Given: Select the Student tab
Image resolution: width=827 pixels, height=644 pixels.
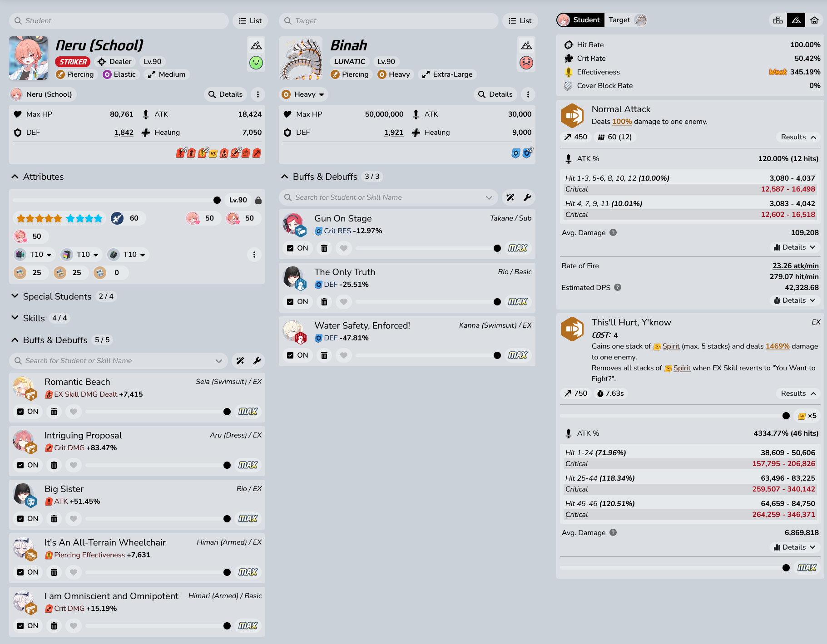Looking at the screenshot, I should coord(580,20).
